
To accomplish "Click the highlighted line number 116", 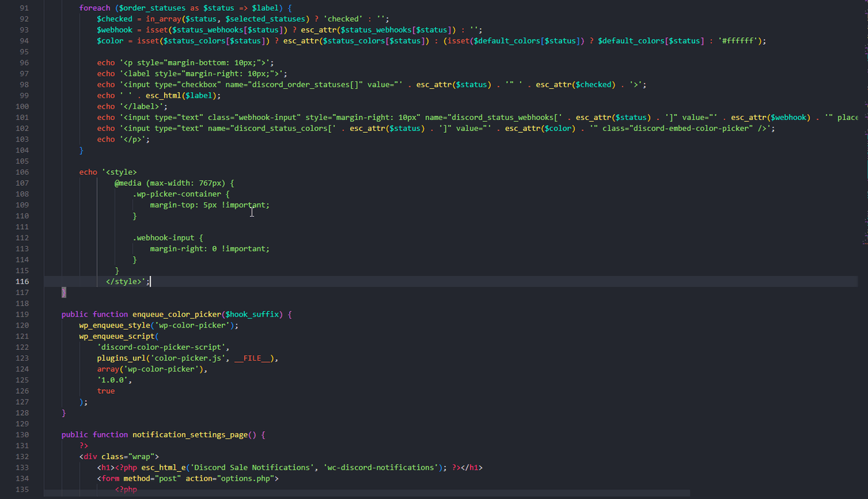I will click(21, 281).
